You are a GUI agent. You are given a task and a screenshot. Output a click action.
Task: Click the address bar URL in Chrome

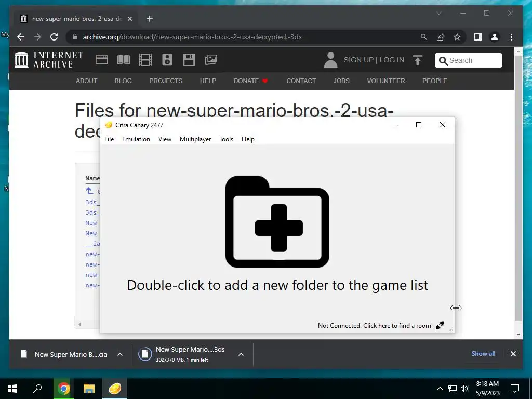click(192, 37)
